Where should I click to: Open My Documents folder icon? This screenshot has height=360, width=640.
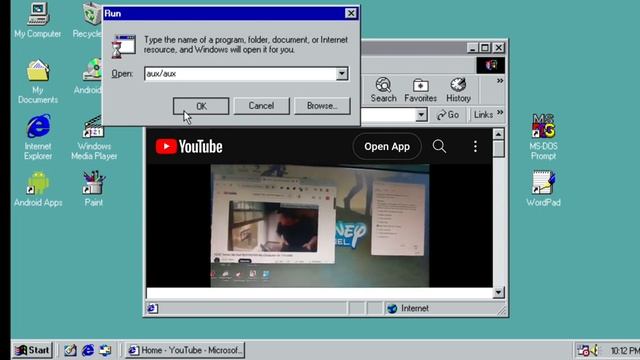(38, 81)
